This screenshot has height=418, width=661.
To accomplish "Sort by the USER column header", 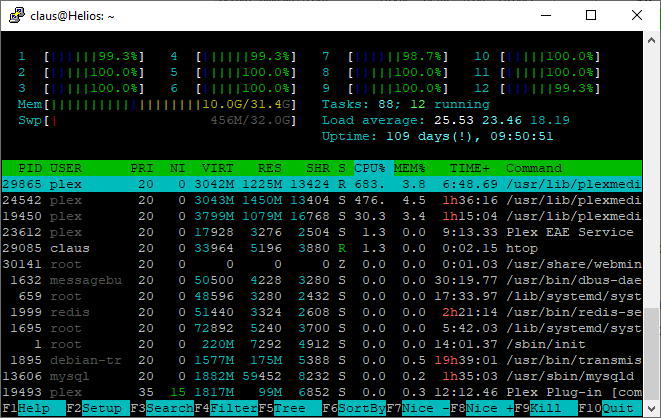I will tap(66, 168).
